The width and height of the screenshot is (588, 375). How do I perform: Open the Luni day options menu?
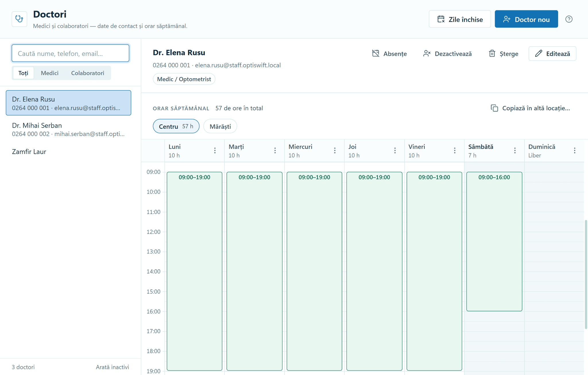(215, 151)
